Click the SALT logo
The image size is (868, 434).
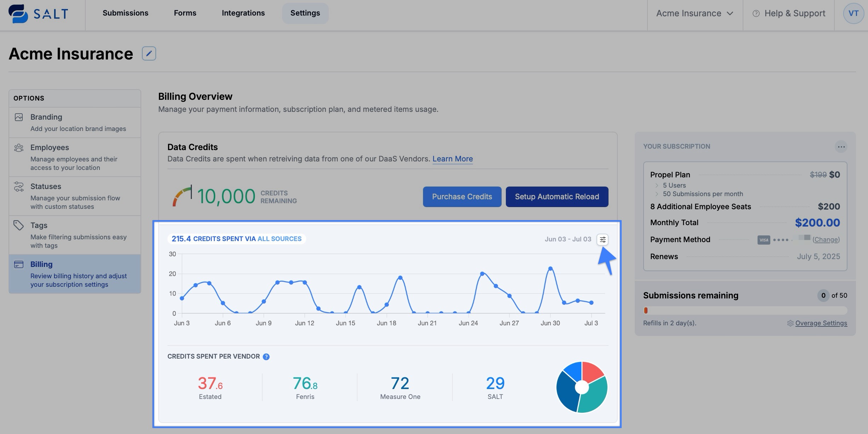(38, 14)
